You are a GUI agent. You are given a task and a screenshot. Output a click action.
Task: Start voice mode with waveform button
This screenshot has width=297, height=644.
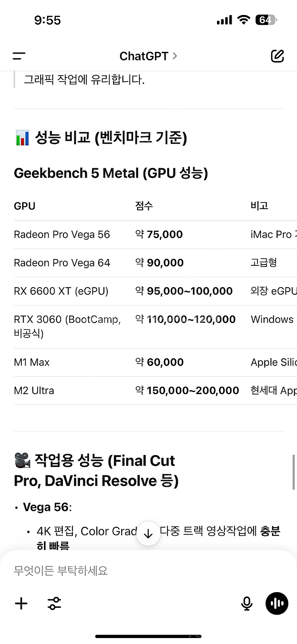[x=277, y=603]
